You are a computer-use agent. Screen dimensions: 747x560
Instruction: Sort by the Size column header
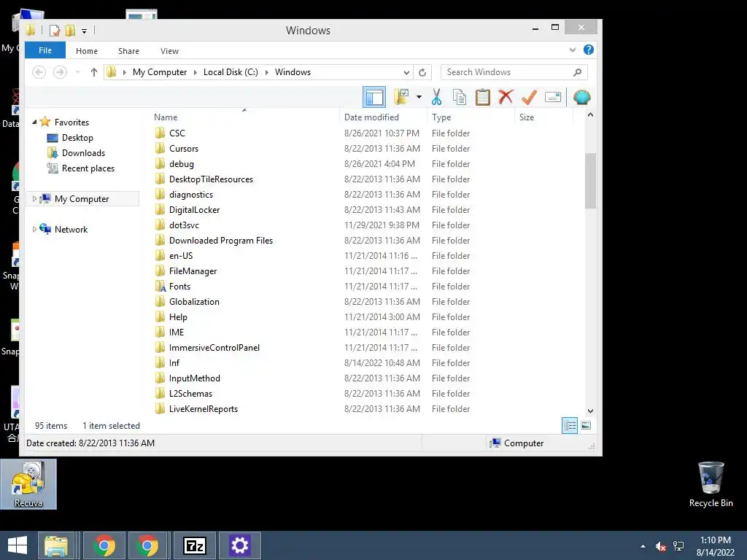[x=527, y=117]
